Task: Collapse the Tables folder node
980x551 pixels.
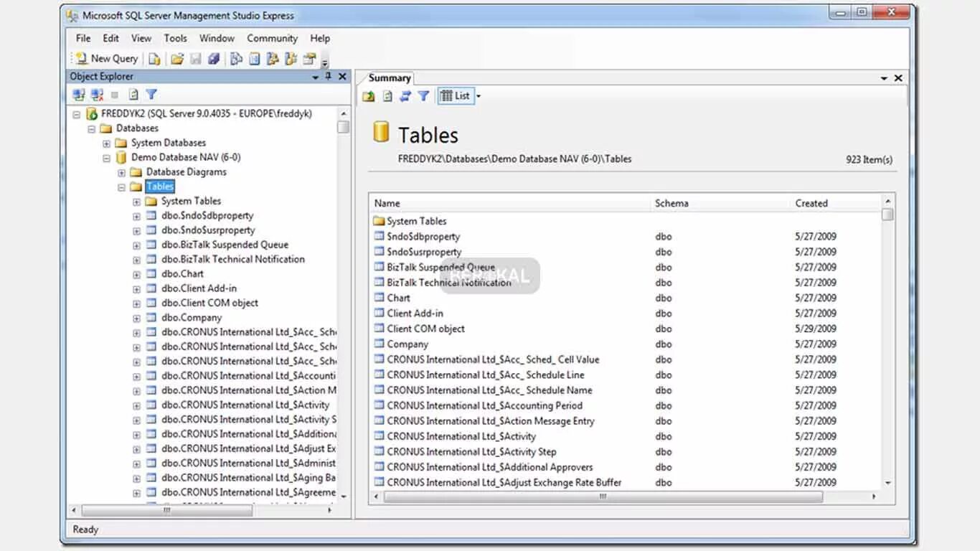Action: click(x=121, y=187)
